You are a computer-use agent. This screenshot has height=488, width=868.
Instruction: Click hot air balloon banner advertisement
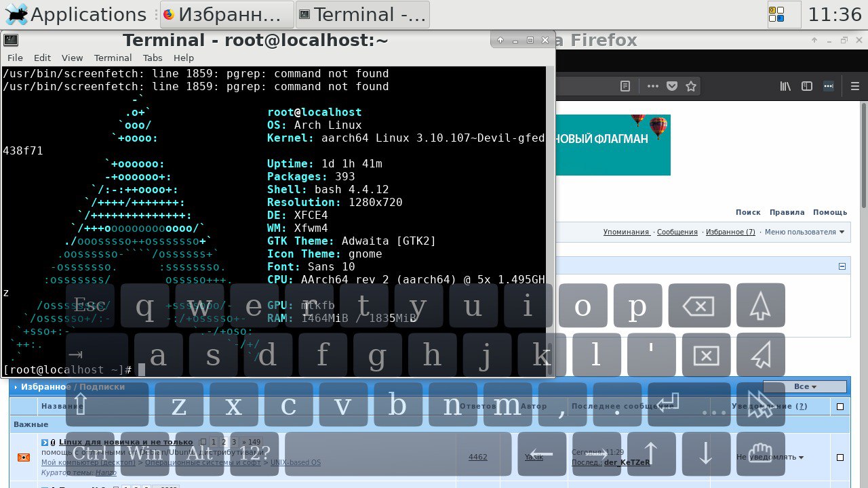pyautogui.click(x=613, y=144)
